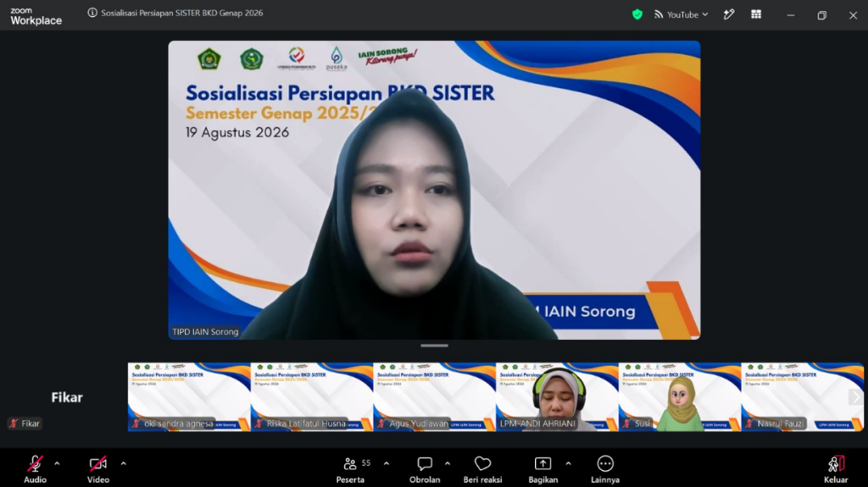Select the Riska Latifatul Husna thumbnail

(312, 396)
